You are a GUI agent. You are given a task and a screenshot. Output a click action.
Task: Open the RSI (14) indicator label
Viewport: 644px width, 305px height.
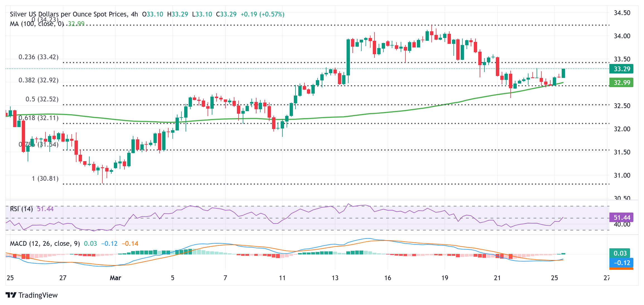[x=21, y=209]
